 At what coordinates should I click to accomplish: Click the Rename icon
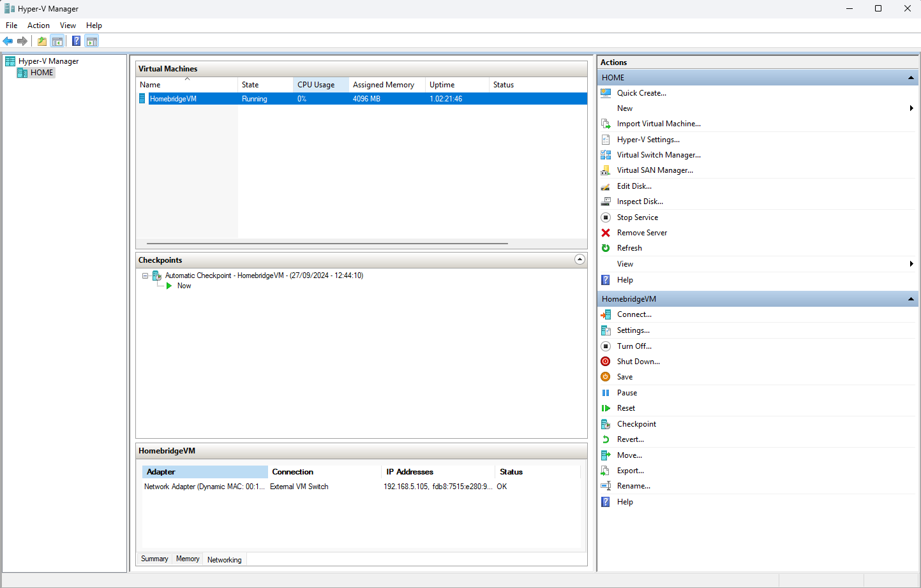(x=606, y=486)
